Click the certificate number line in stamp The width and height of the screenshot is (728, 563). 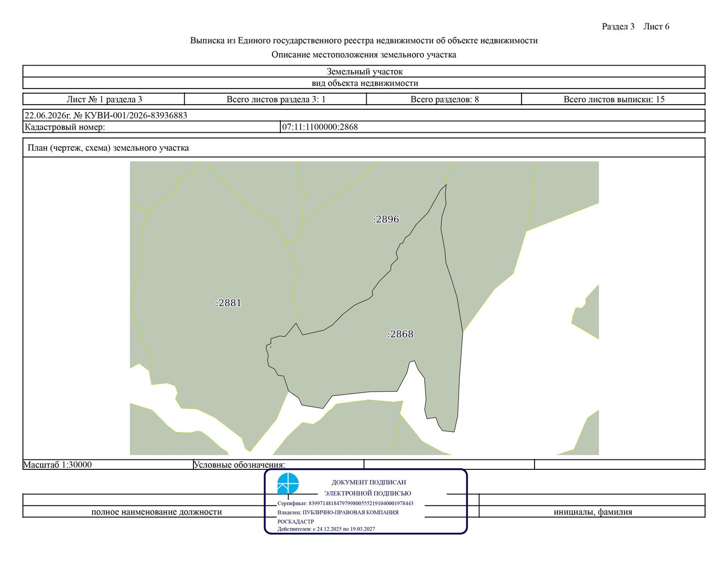345,503
